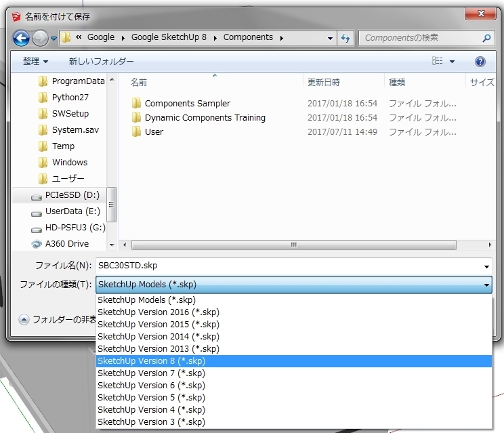
Task: Collapse the file type combo box
Action: click(x=486, y=285)
